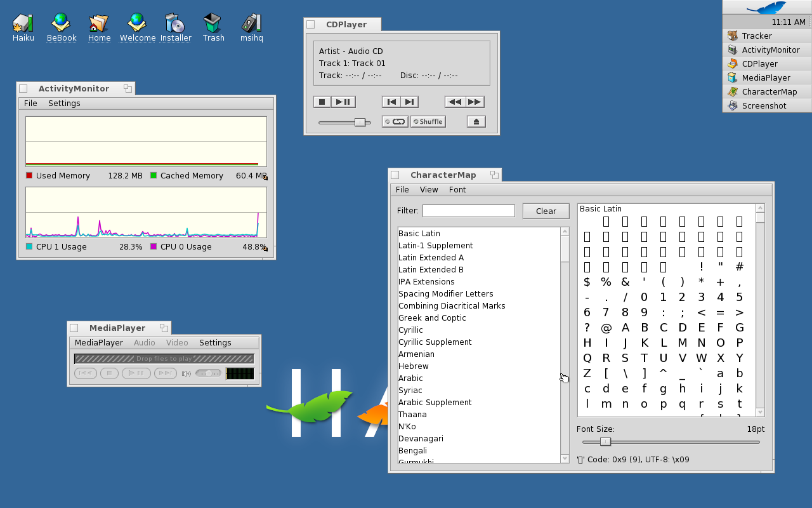The image size is (812, 508).
Task: Click the block list scrollbar up arrow
Action: coord(565,232)
